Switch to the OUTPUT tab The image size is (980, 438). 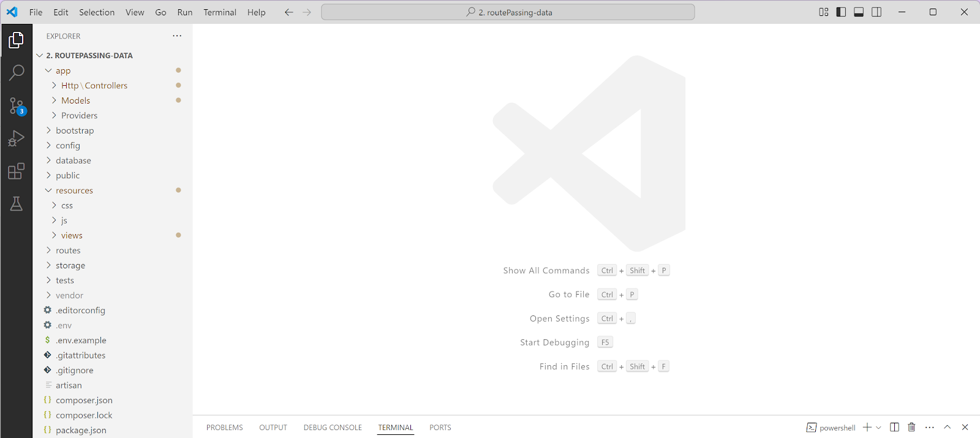273,428
